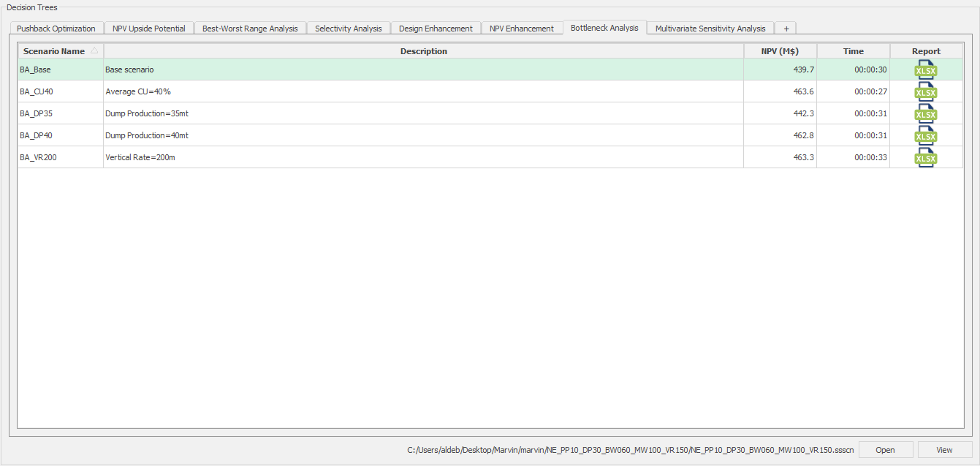Screen dimensions: 980x466
Task: Add a new decision tree tab
Action: pos(786,29)
